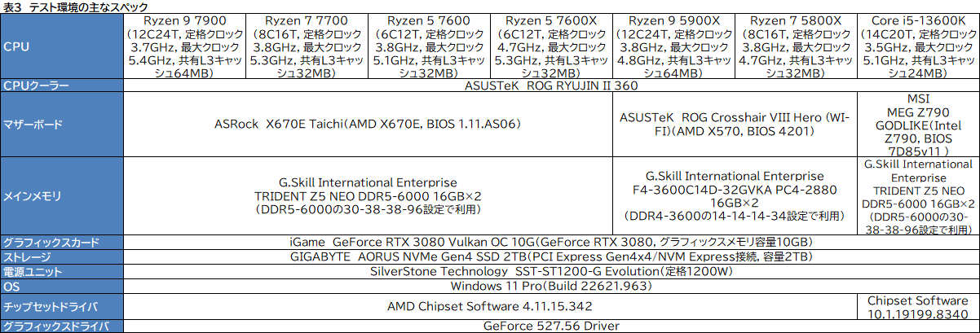Select the Ryzen 5 7600X spec cell
Image resolution: width=980 pixels, height=333 pixels.
[x=550, y=46]
